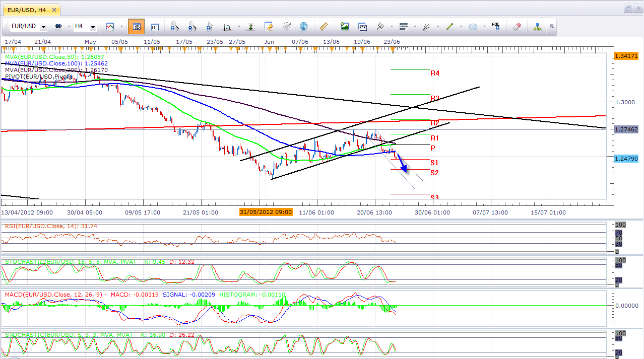Select the trend line drawing tool

(450, 26)
